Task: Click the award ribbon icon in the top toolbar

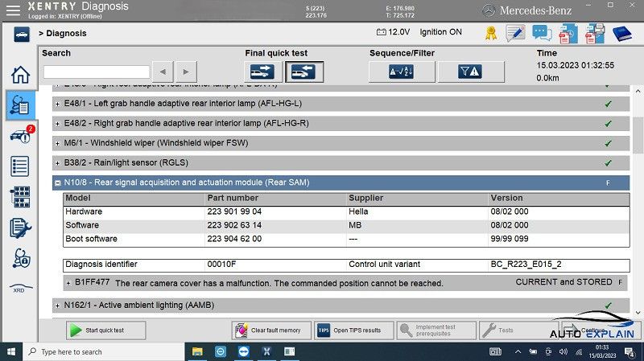Action: click(491, 33)
